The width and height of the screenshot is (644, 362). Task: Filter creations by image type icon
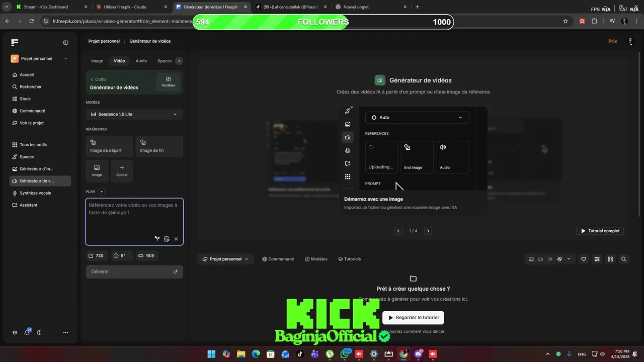(x=531, y=259)
